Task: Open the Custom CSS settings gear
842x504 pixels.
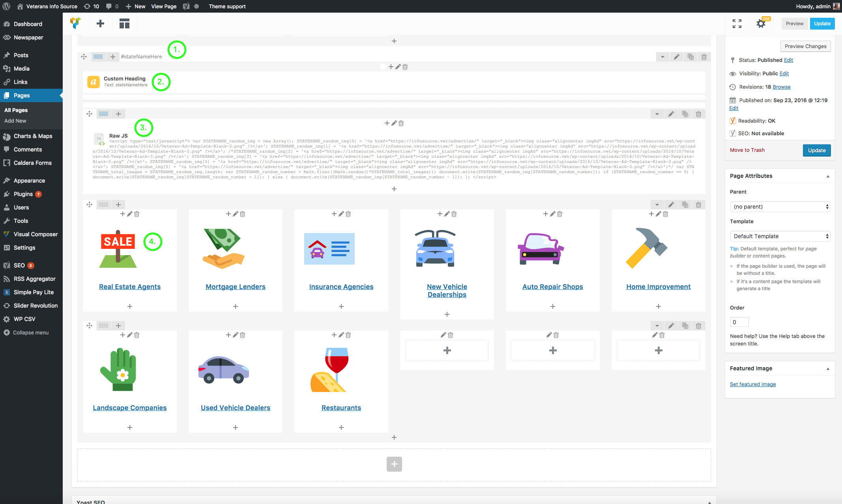Action: point(761,24)
